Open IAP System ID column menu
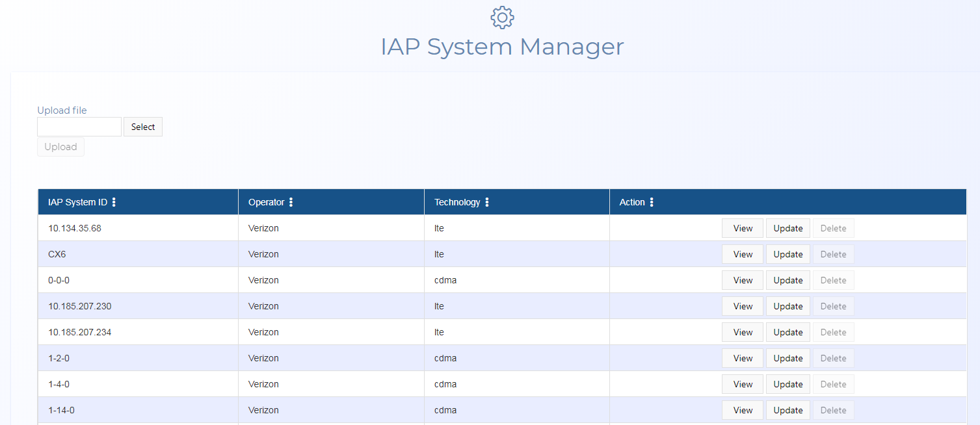 pyautogui.click(x=114, y=202)
